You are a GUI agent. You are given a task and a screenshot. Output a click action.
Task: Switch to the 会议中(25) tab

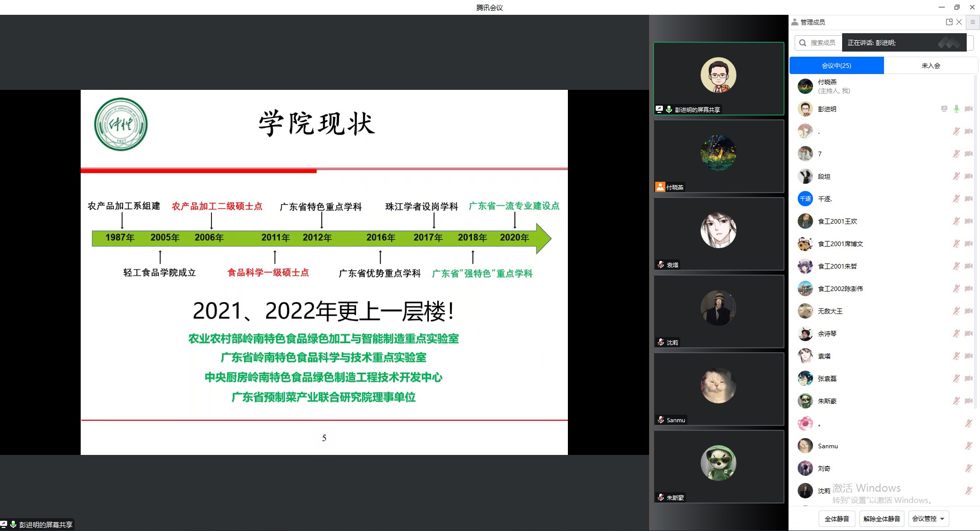(836, 65)
